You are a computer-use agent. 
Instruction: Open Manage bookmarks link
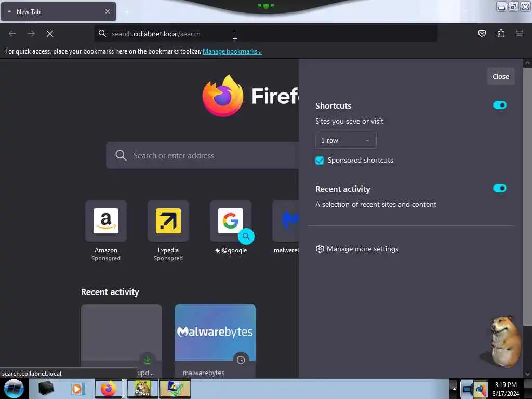tap(232, 51)
